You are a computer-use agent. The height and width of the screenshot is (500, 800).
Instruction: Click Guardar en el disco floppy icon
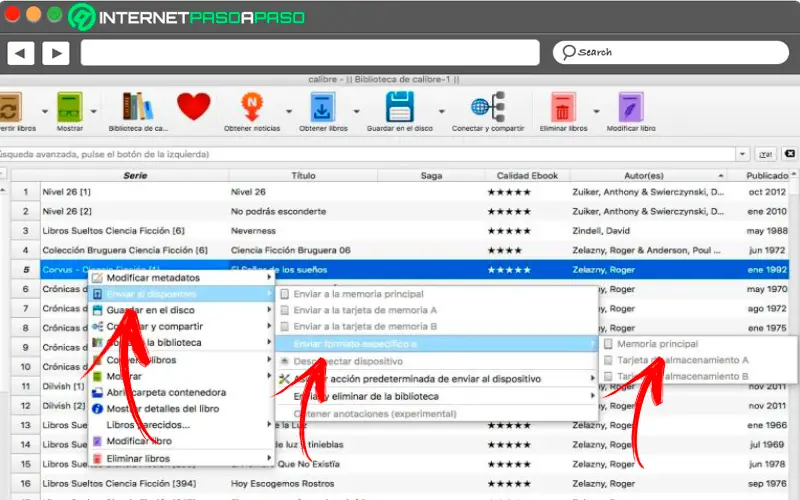[x=399, y=107]
